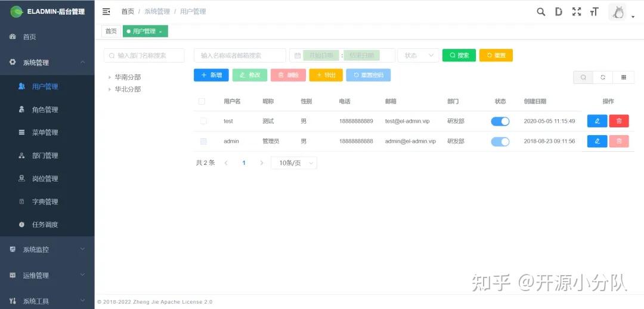Screen dimensions: 644x309
Task: Click the dashboard icon beside 首页
Action: (13, 36)
